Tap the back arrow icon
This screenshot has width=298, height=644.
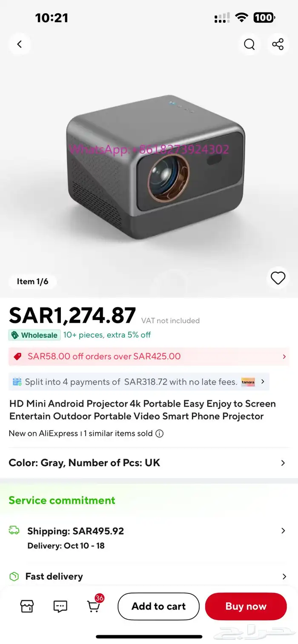(20, 44)
